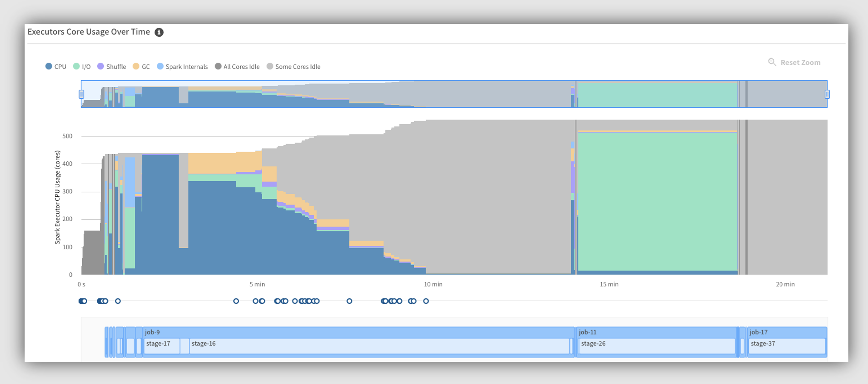The image size is (868, 384).
Task: Click the Reset Zoom button text
Action: point(800,63)
